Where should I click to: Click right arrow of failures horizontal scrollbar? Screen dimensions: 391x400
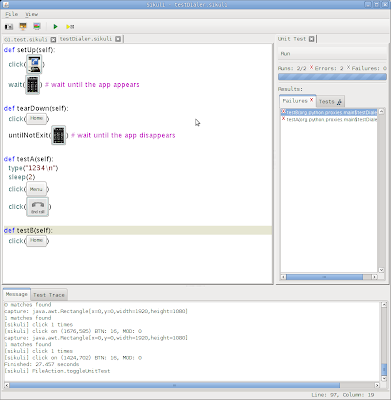point(375,277)
